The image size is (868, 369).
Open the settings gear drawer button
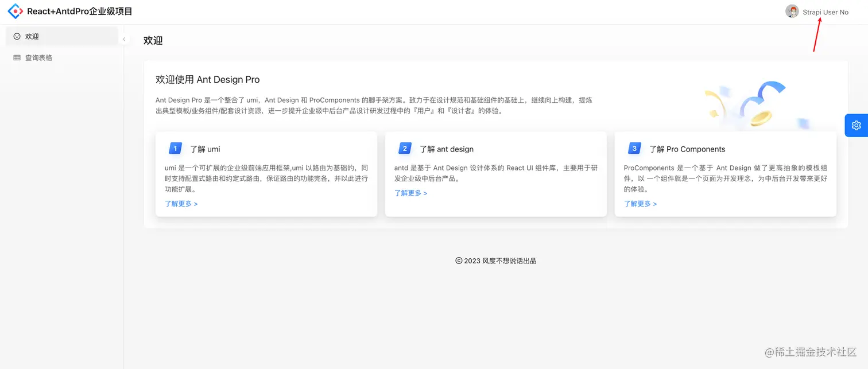(x=857, y=125)
